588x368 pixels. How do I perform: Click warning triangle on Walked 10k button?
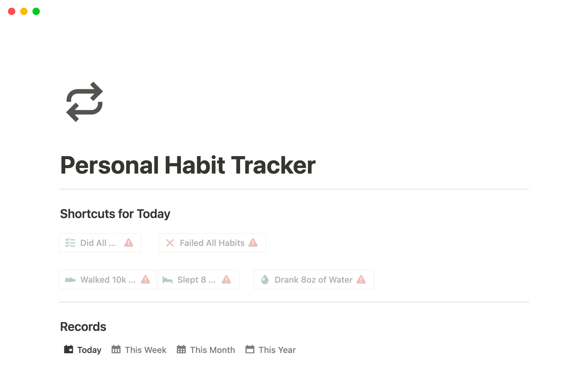click(145, 280)
